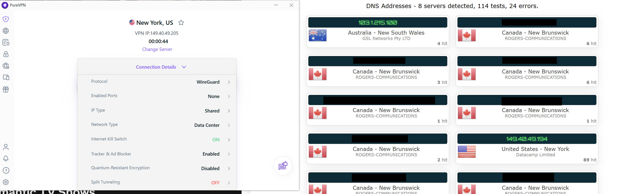Screen dimensions: 644x194
Task: Open the Tracker & Ad Blocker row
Action: click(x=160, y=154)
